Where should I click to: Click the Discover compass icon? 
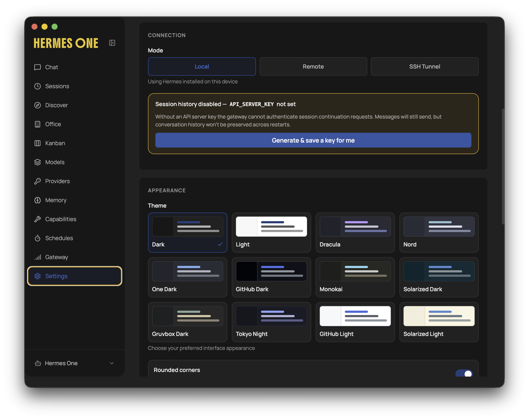[x=37, y=105]
